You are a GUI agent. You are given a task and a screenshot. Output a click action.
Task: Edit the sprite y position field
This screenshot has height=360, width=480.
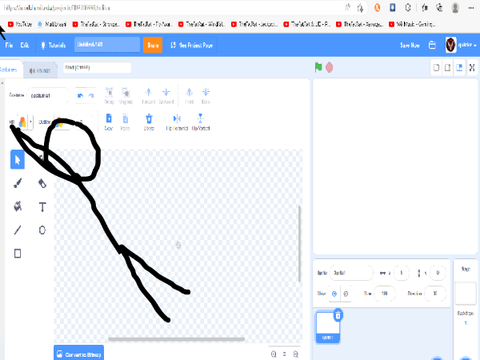(x=438, y=273)
